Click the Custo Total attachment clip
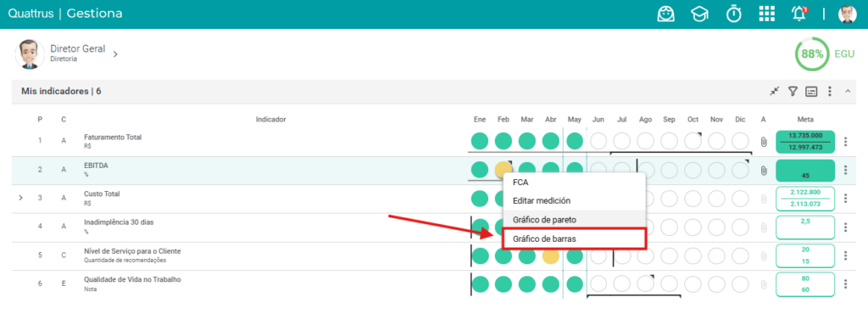Viewport: 868px width, 309px height. click(x=764, y=199)
